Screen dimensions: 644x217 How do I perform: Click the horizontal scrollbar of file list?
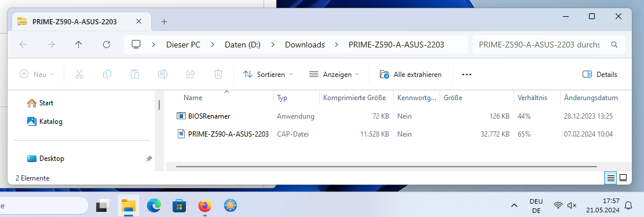[386, 167]
